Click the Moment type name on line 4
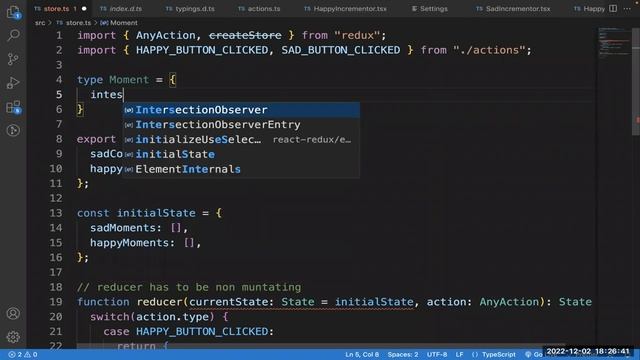Viewport: 640px width, 360px height. (129, 80)
